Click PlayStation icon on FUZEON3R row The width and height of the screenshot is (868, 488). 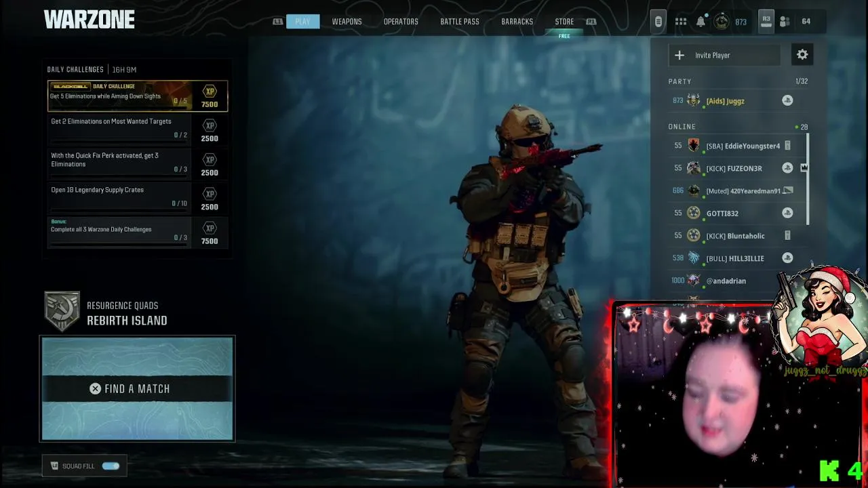click(x=787, y=167)
